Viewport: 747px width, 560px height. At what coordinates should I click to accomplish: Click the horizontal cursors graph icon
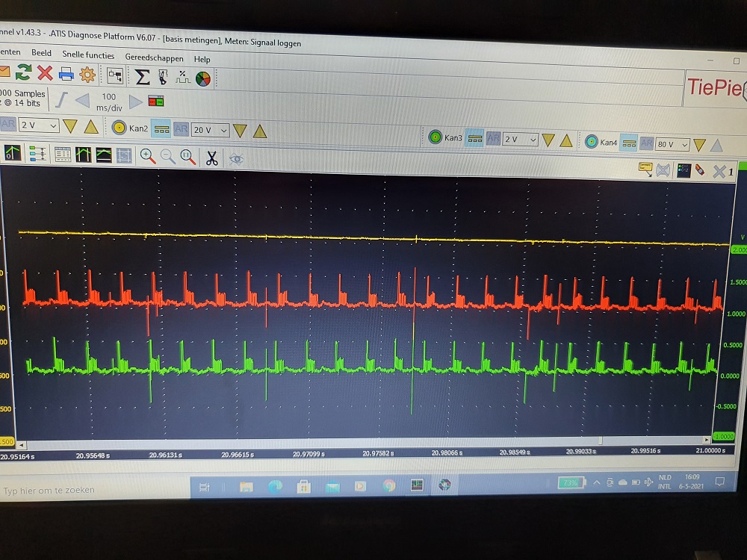tap(104, 155)
